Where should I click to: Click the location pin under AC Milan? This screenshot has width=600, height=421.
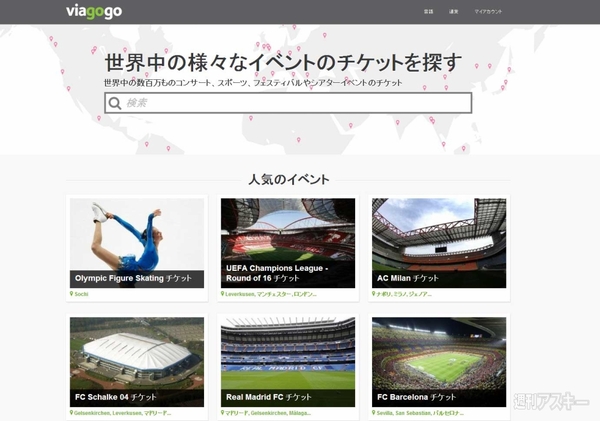(x=374, y=294)
